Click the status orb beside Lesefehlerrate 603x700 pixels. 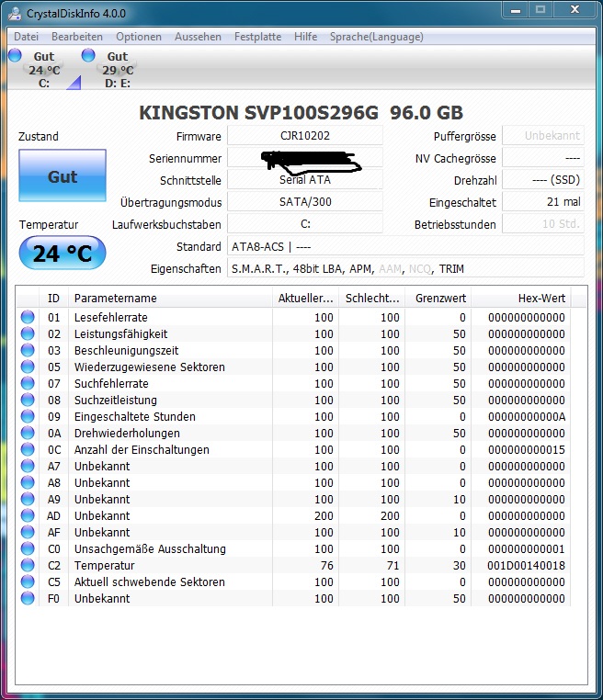pos(28,317)
